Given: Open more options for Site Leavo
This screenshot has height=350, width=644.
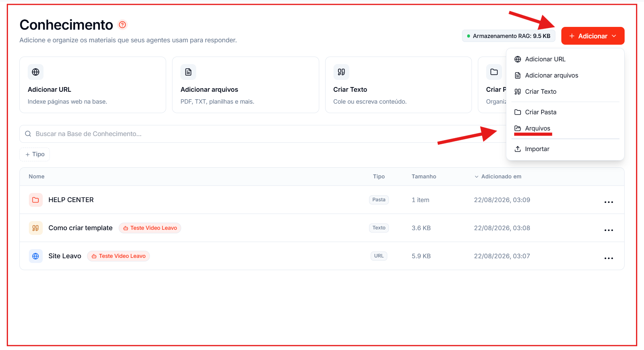Looking at the screenshot, I should (x=608, y=258).
